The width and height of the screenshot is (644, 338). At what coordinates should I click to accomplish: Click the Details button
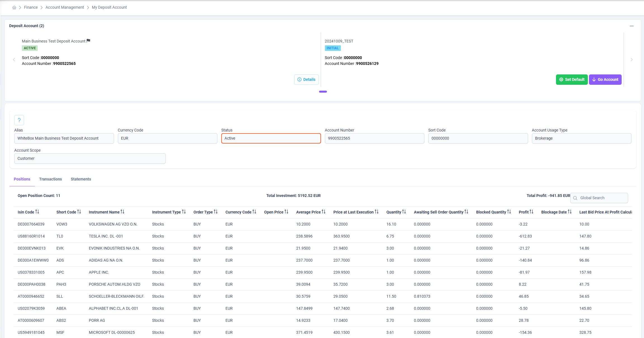pos(306,79)
